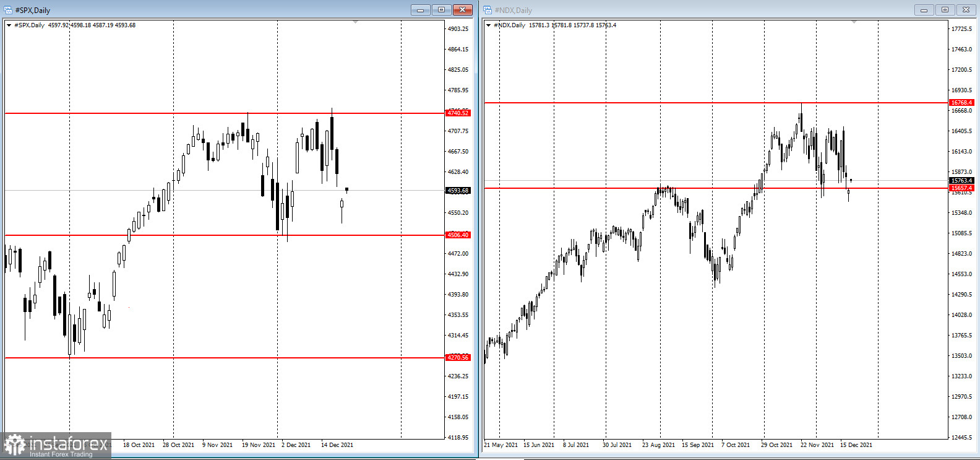This screenshot has width=980, height=460.
Task: Minimize the #SPX,Daily chart window
Action: coord(420,10)
